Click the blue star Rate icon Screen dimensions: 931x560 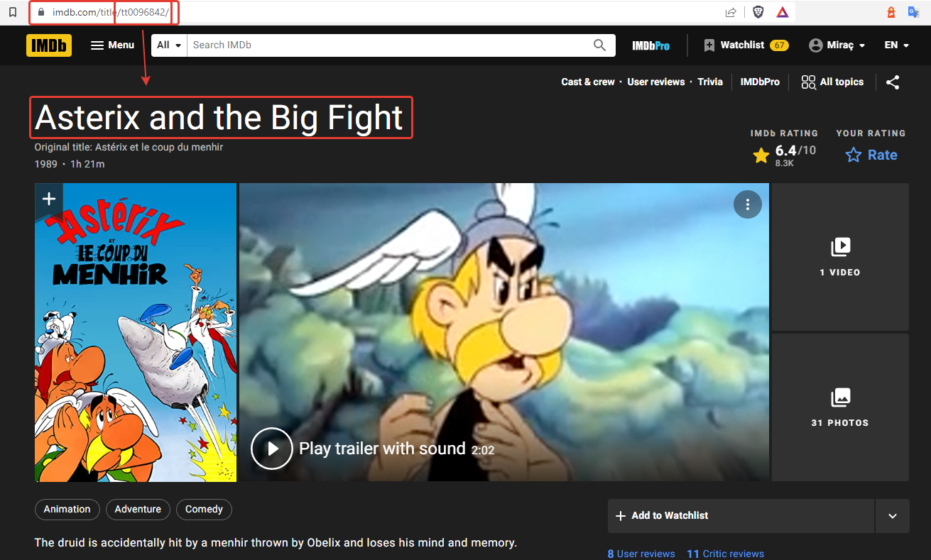tap(854, 155)
